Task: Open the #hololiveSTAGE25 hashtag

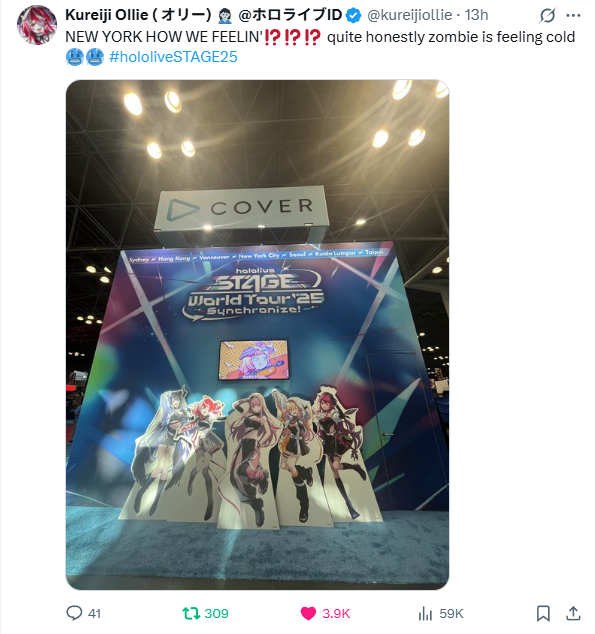Action: [173, 57]
